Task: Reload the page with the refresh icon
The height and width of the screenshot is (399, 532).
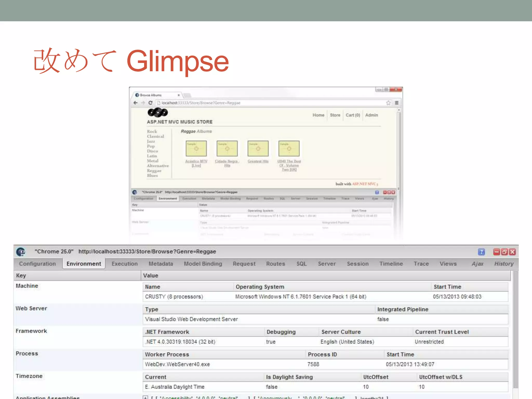Action: click(150, 103)
